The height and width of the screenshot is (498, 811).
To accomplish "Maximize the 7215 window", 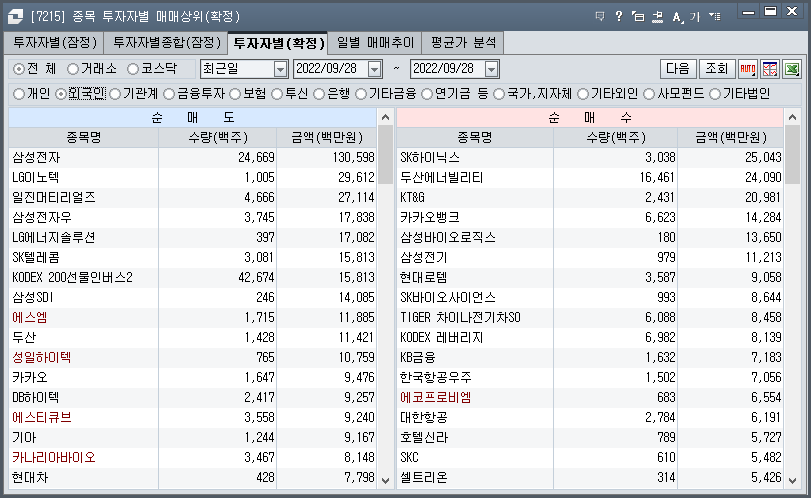I will (x=771, y=11).
